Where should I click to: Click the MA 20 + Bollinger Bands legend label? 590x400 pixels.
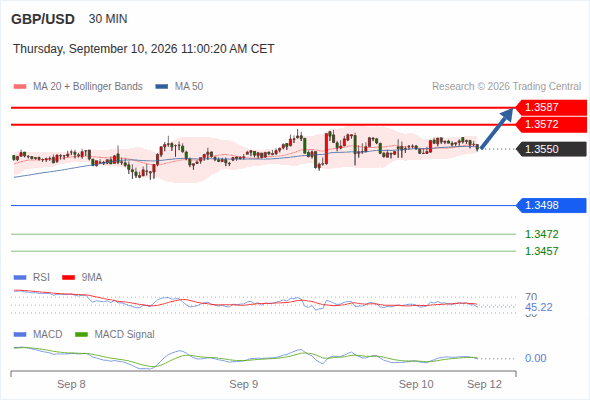88,87
